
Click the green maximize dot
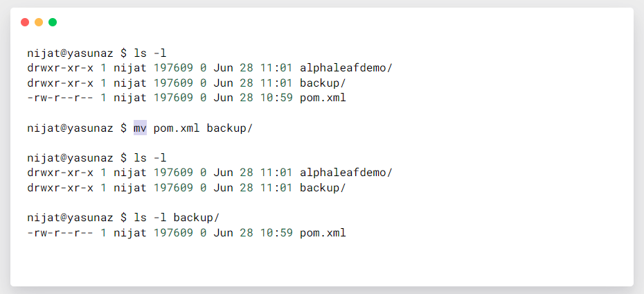[53, 22]
